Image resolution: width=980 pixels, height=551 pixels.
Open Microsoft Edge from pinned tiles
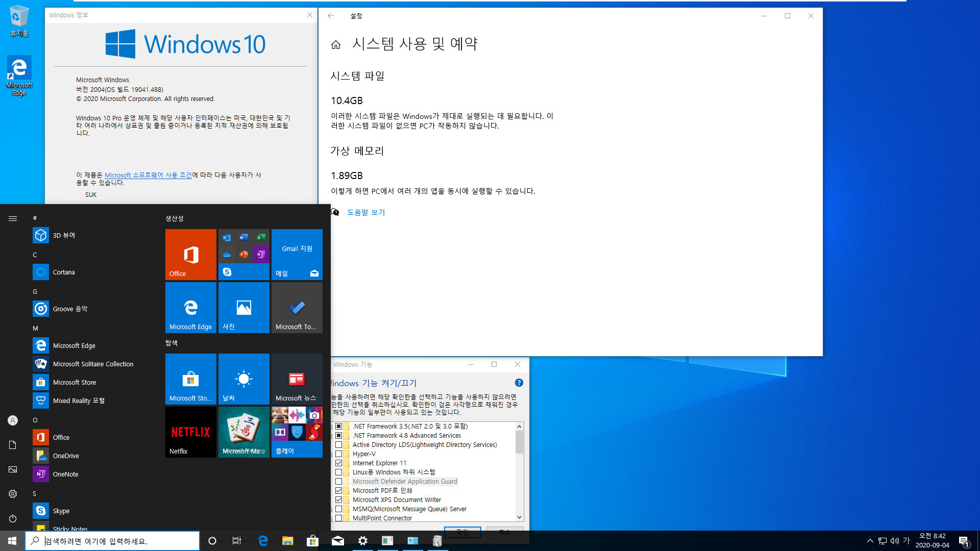(x=190, y=308)
